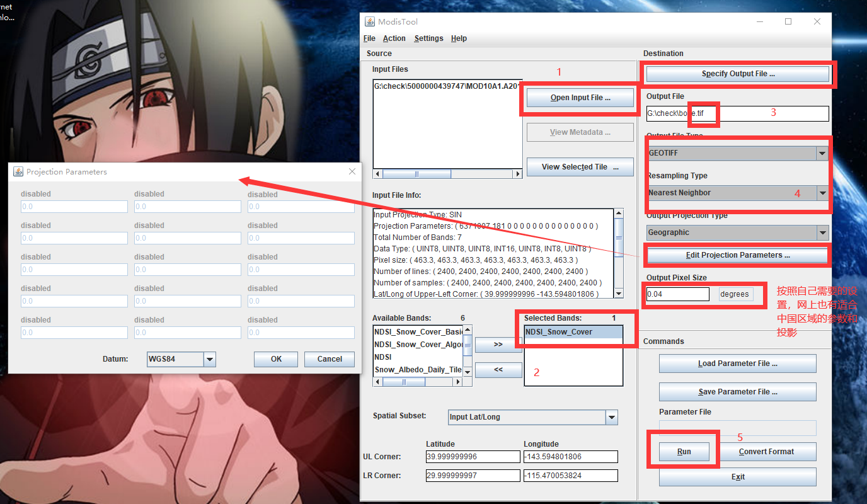The height and width of the screenshot is (504, 867).
Task: Open the Action menu
Action: (x=394, y=38)
